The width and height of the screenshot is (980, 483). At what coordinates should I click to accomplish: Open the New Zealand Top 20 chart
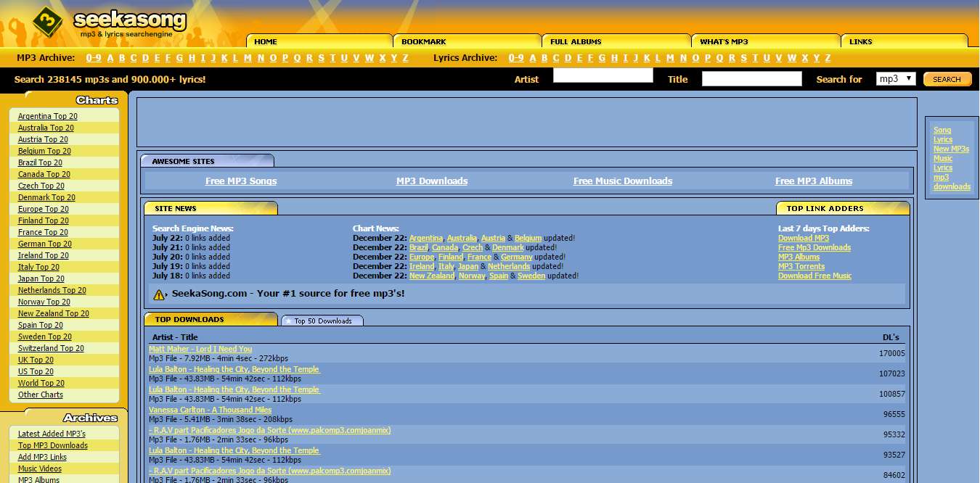pos(54,313)
